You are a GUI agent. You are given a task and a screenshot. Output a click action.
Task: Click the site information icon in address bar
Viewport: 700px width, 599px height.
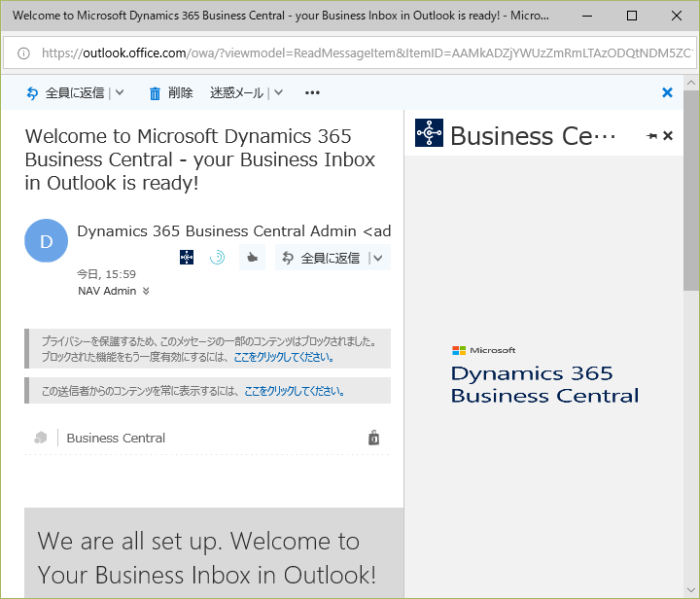23,53
